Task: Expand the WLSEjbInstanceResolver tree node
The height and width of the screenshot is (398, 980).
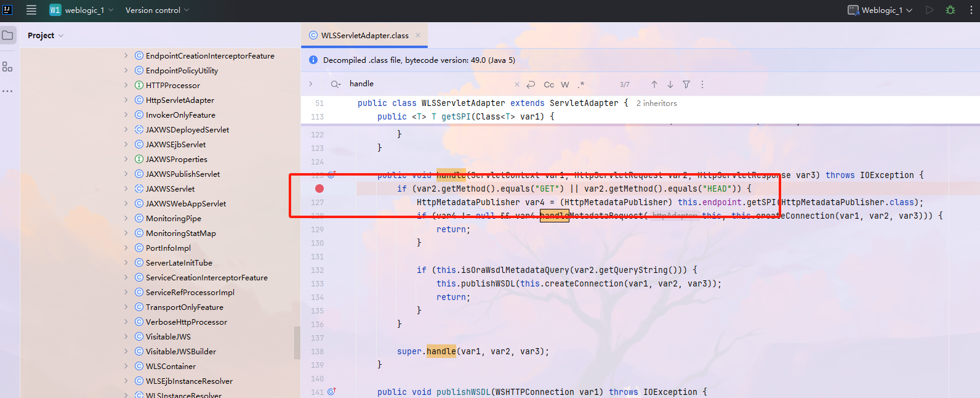Action: [126, 381]
